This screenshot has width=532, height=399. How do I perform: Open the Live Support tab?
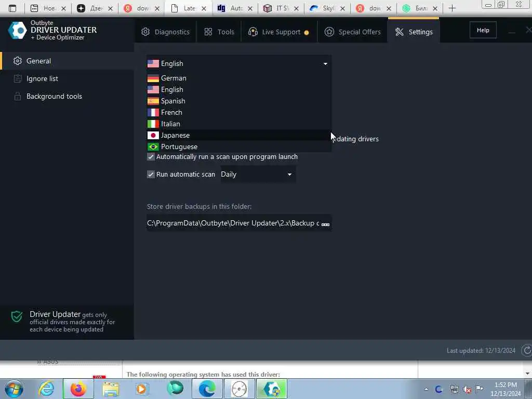[x=279, y=32]
